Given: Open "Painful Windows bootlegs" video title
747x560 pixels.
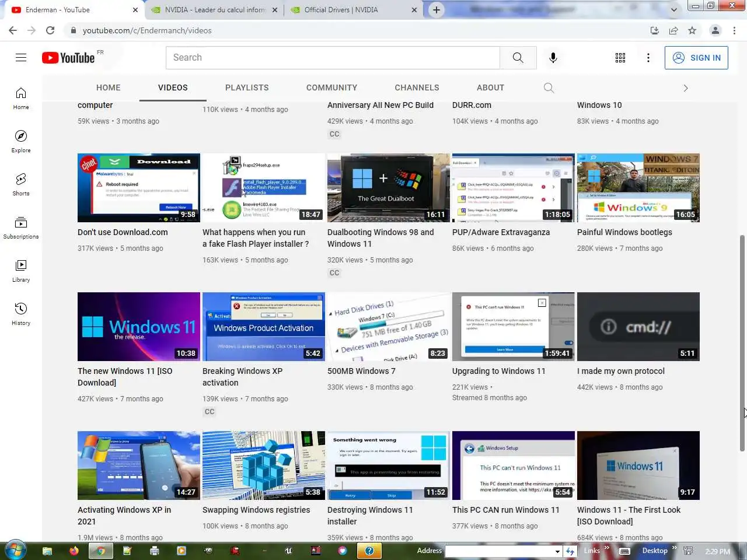Looking at the screenshot, I should [624, 232].
